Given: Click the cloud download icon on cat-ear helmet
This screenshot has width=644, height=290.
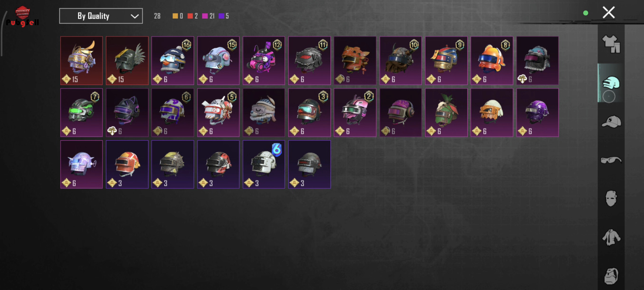Looking at the screenshot, I should [x=112, y=131].
